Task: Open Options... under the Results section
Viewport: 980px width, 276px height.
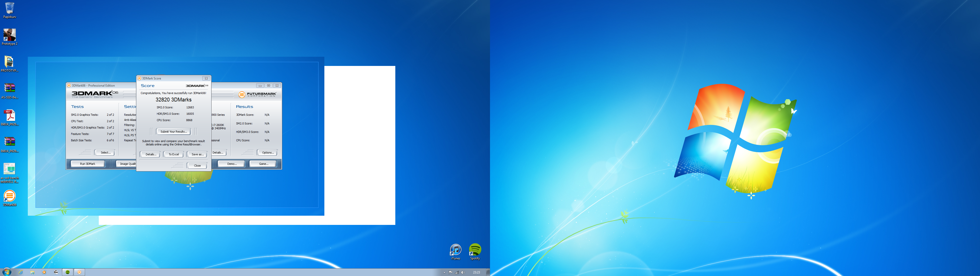Action: (x=267, y=153)
